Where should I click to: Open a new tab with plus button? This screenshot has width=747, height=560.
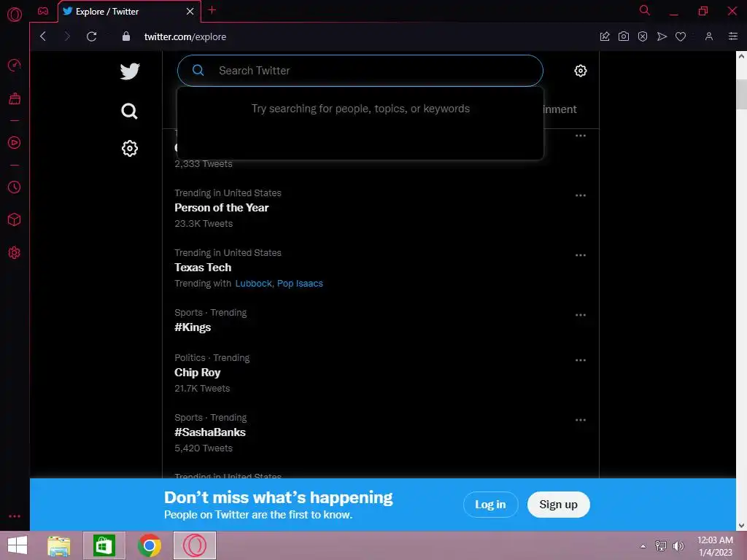pyautogui.click(x=212, y=10)
